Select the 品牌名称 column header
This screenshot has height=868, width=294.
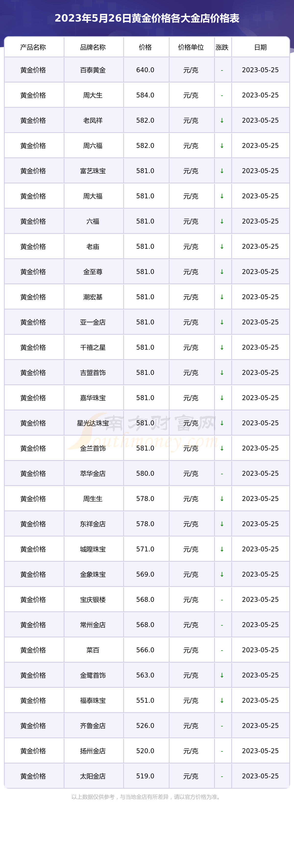pyautogui.click(x=93, y=47)
